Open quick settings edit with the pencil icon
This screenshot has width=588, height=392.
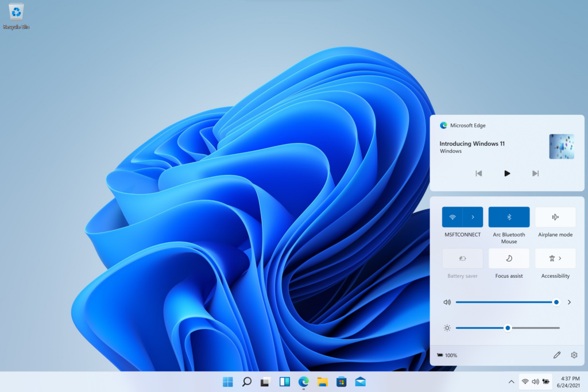pyautogui.click(x=556, y=355)
